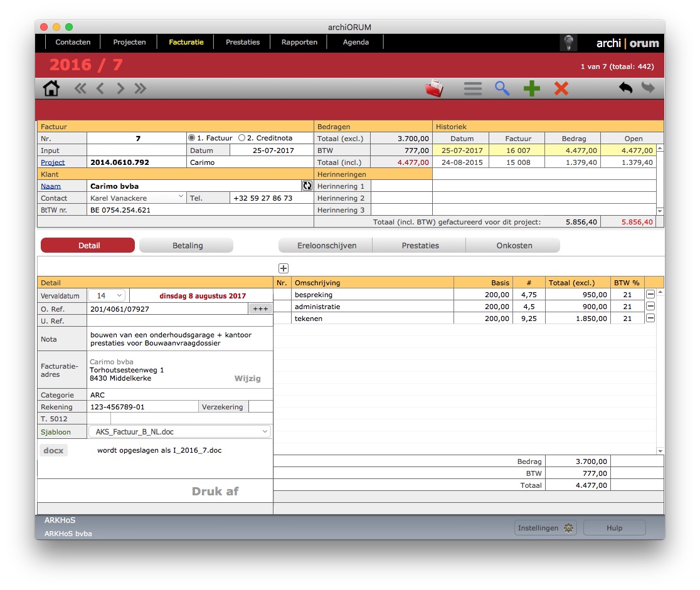Go to next record arrow
Image resolution: width=700 pixels, height=590 pixels.
coord(120,88)
